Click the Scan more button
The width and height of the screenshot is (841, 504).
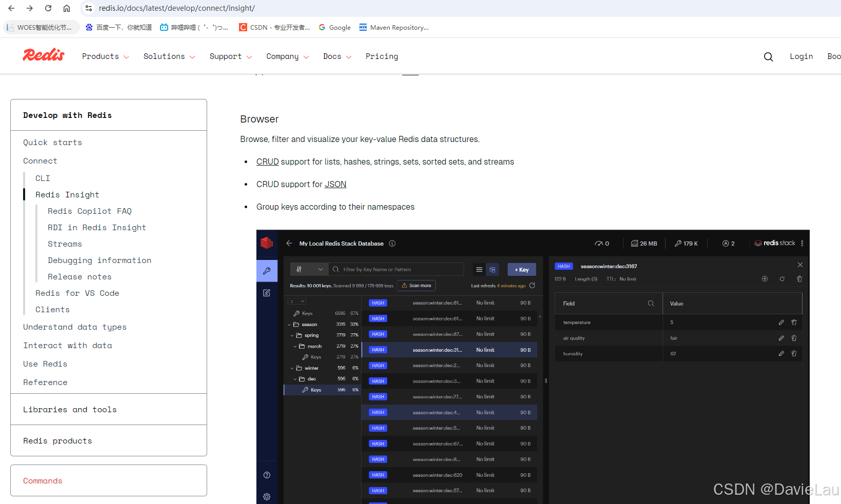click(x=416, y=286)
